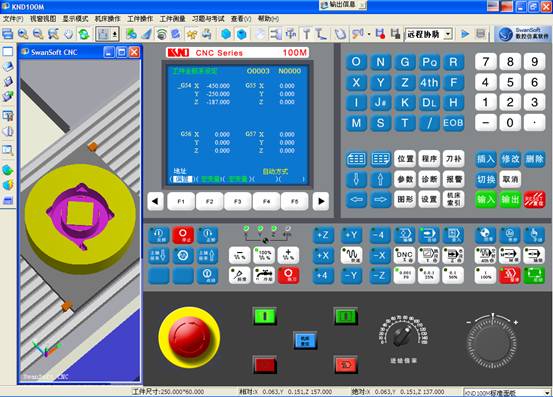Click the green rotate view toolbar icon
Viewport: 553px width, 397px height.
point(84,34)
